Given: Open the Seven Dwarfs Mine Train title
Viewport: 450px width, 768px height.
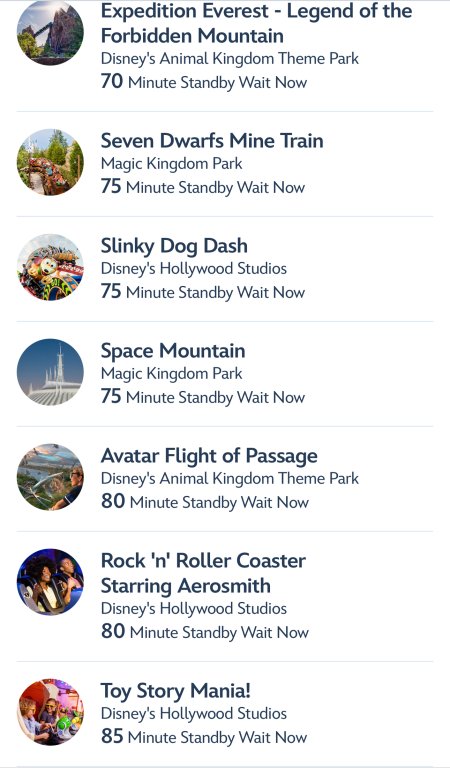Looking at the screenshot, I should point(212,141).
